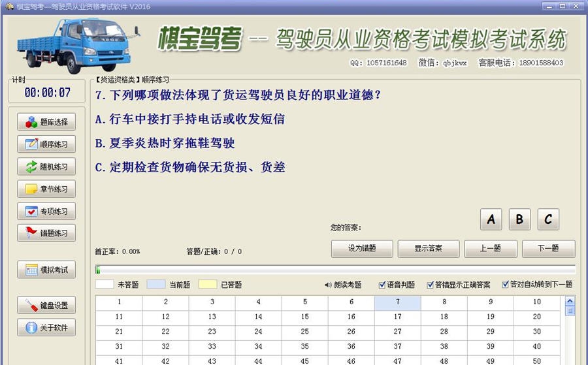Jump to question 11 in grid
The image size is (588, 365).
click(119, 317)
